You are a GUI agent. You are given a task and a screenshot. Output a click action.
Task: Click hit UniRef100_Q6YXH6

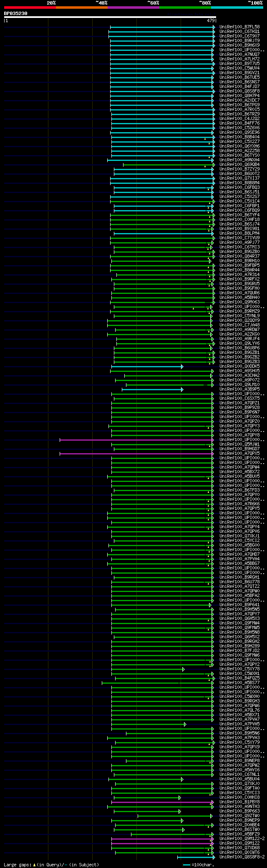click(239, 146)
